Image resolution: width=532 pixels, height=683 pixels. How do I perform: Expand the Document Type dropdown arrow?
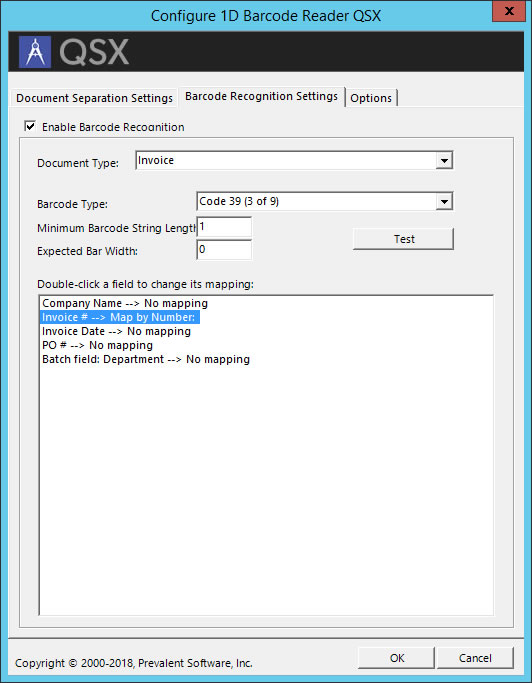point(444,161)
